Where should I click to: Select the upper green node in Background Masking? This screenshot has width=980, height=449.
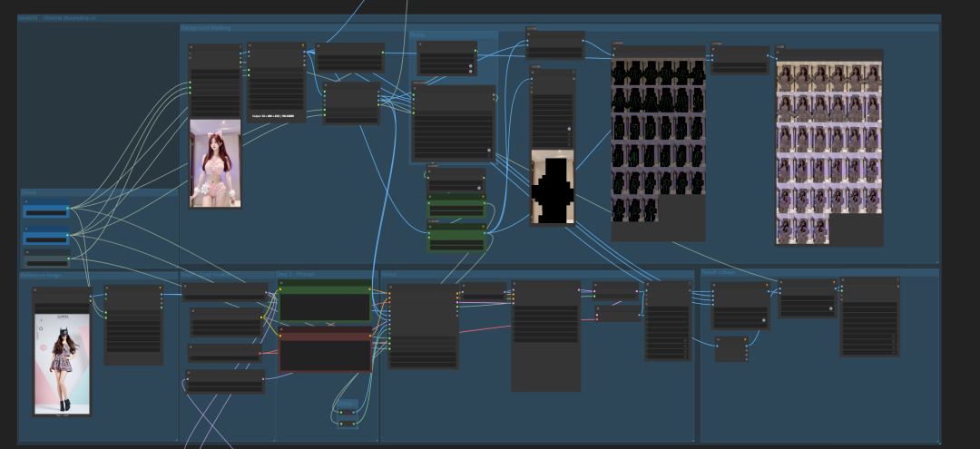[456, 206]
